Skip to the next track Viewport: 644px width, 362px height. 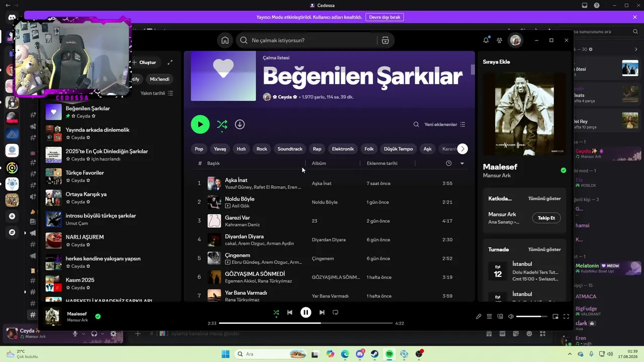click(x=322, y=312)
